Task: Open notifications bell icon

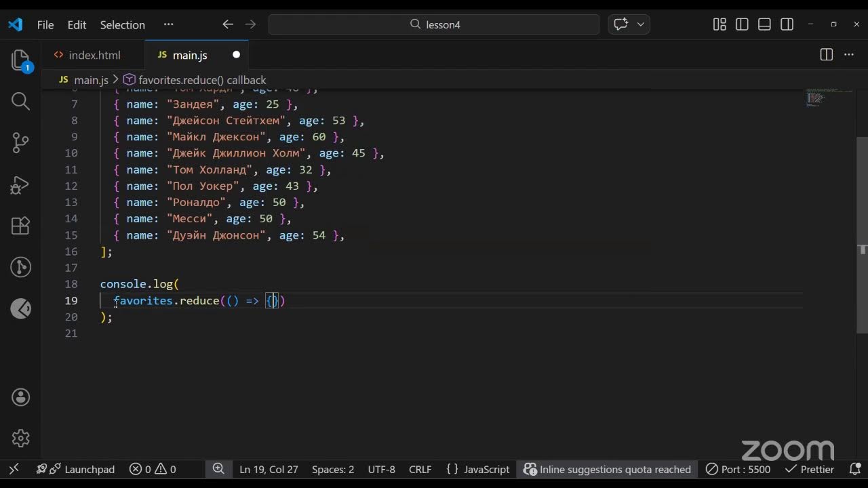Action: click(x=855, y=469)
